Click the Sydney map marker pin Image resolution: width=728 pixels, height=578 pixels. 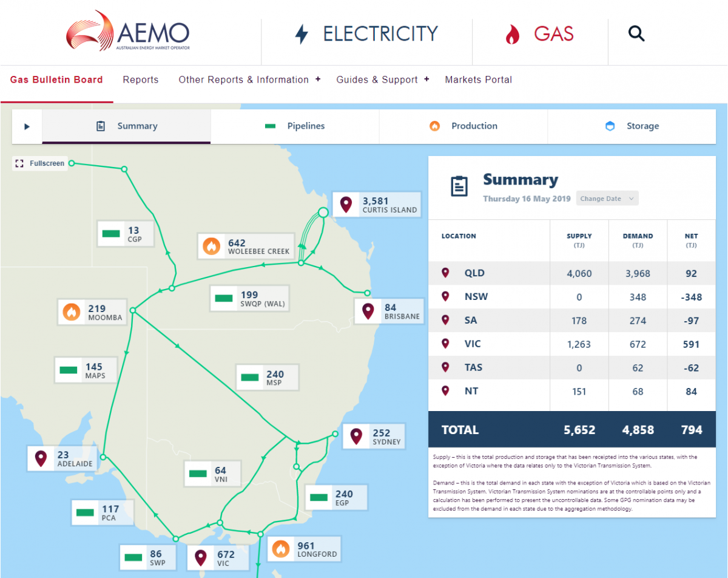(x=356, y=435)
